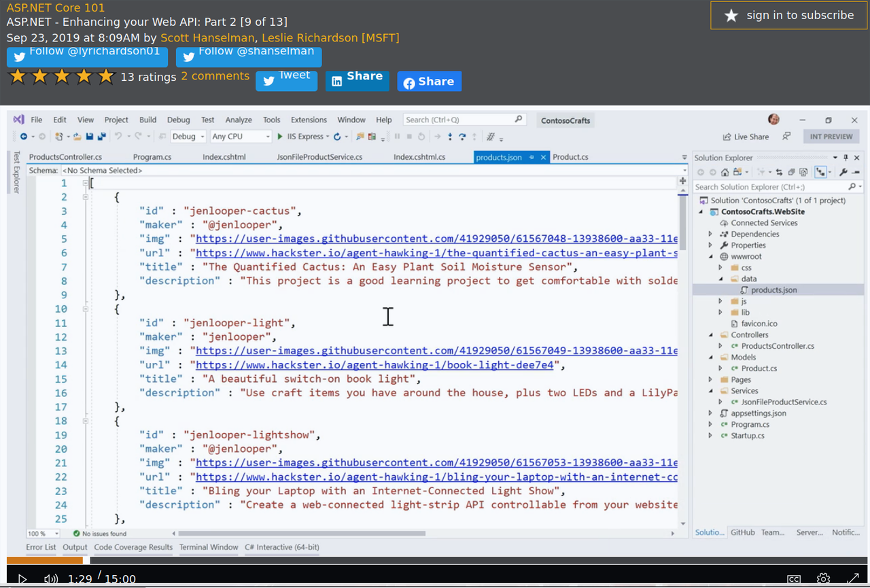Tweet this video
Image resolution: width=870 pixels, height=588 pixels.
[286, 80]
